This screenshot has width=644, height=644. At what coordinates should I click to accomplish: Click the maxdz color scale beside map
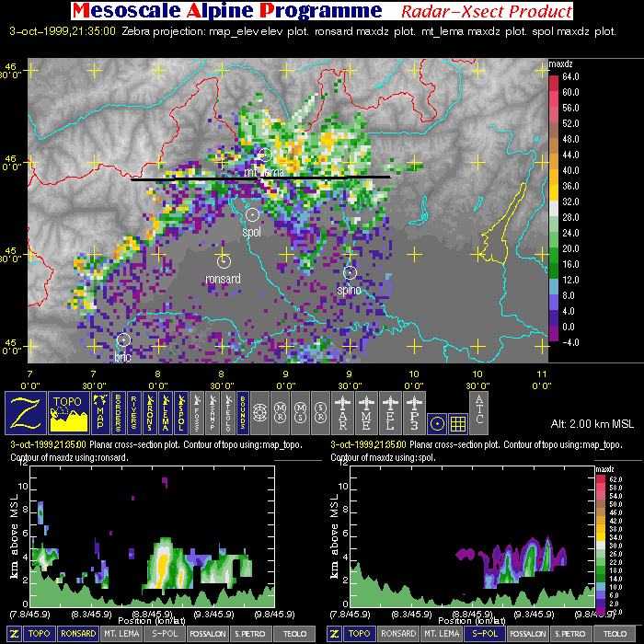click(553, 205)
